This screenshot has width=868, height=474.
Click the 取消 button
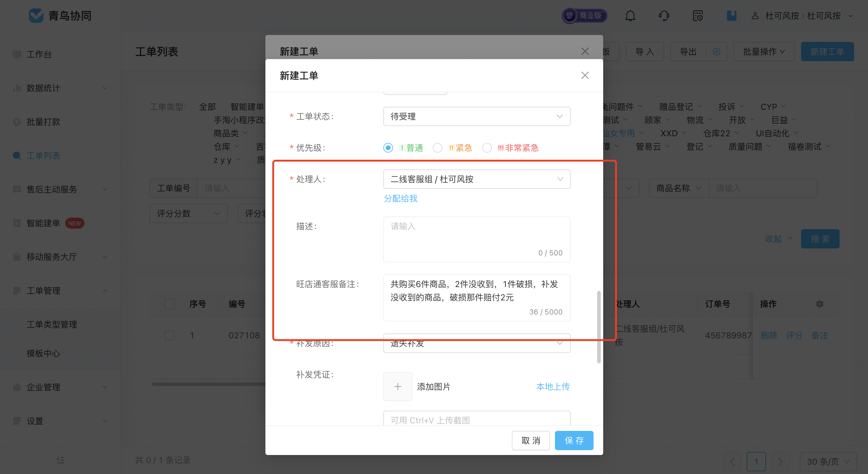[531, 440]
